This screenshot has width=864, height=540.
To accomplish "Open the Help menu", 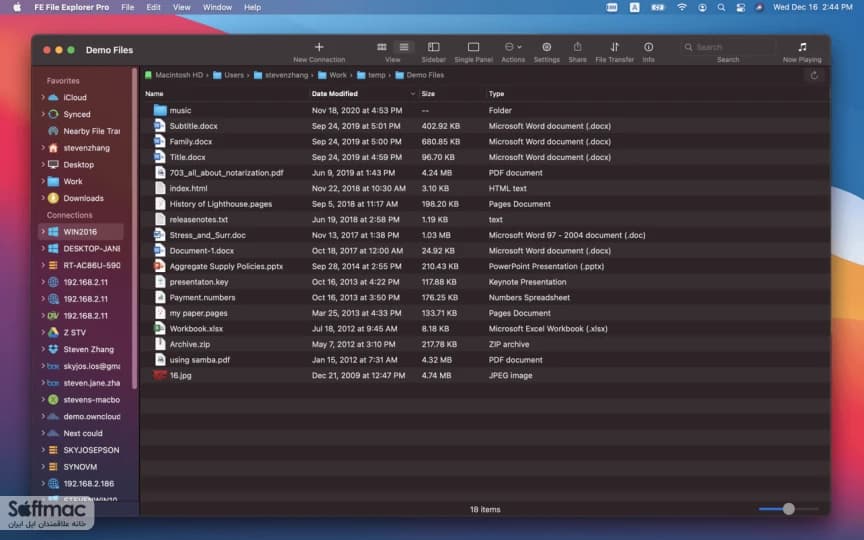I will (x=252, y=8).
